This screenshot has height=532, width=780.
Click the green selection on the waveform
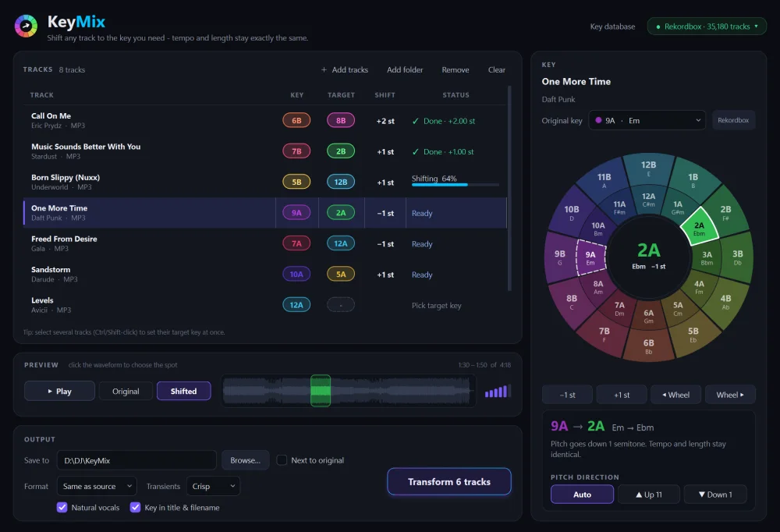[321, 391]
